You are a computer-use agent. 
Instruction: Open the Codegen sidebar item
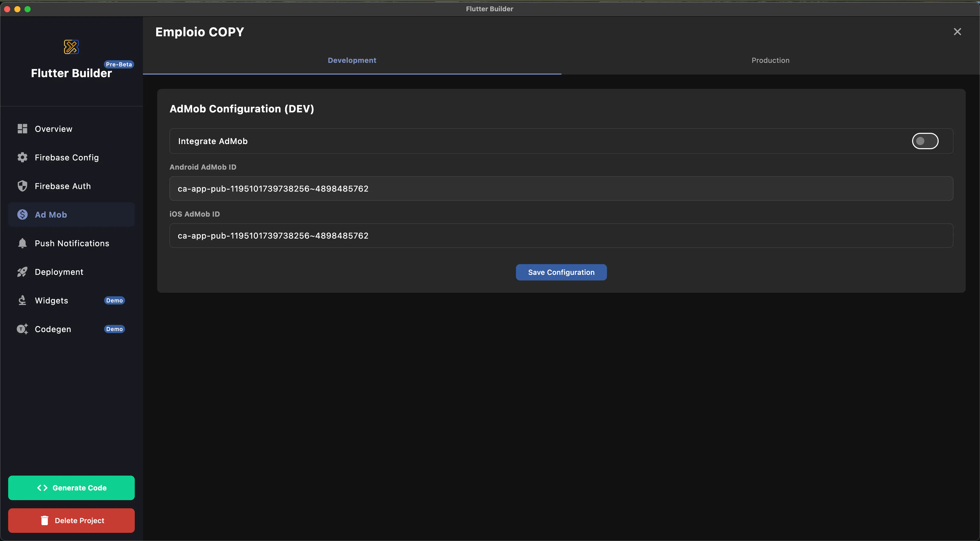(x=71, y=328)
